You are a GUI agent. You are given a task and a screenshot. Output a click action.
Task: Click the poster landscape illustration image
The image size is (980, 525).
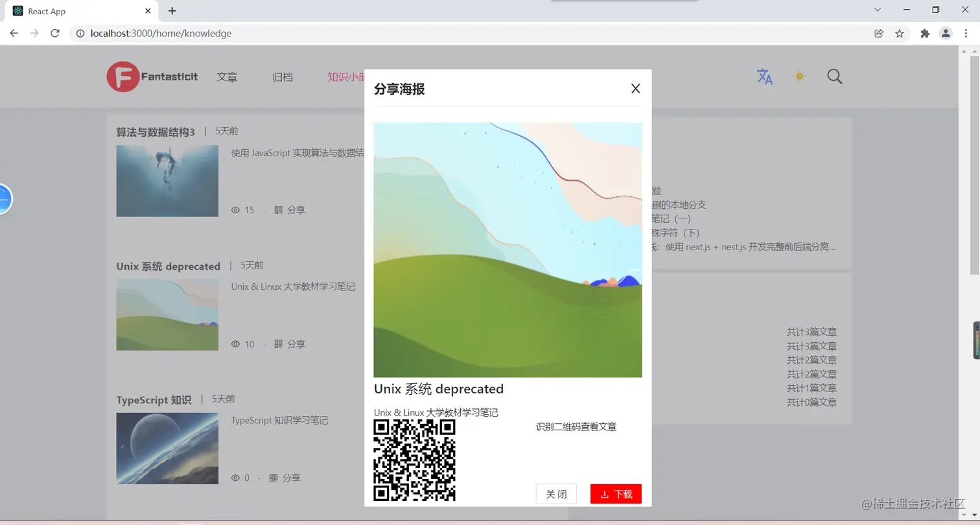click(x=508, y=250)
